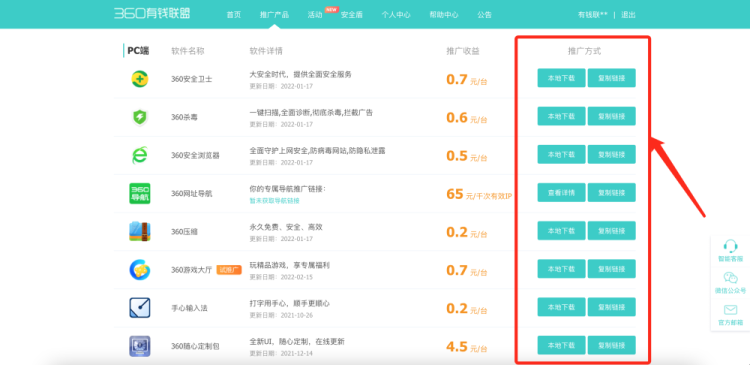Click 复制链接 for 360杀毒
Viewport: 750px width, 365px height.
pyautogui.click(x=611, y=116)
